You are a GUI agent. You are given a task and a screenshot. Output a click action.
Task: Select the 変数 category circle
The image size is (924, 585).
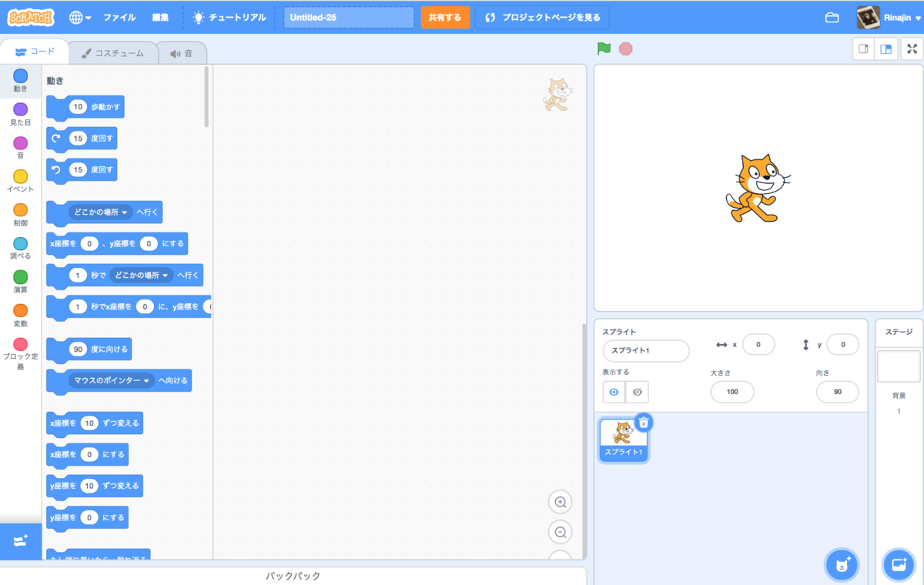(x=21, y=311)
